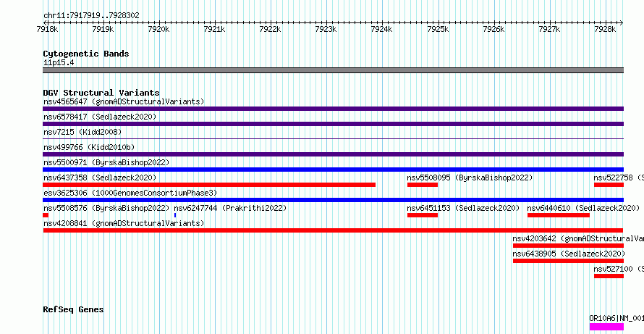Click the 7922k ruler tick
The image size is (644, 334).
pyautogui.click(x=271, y=29)
